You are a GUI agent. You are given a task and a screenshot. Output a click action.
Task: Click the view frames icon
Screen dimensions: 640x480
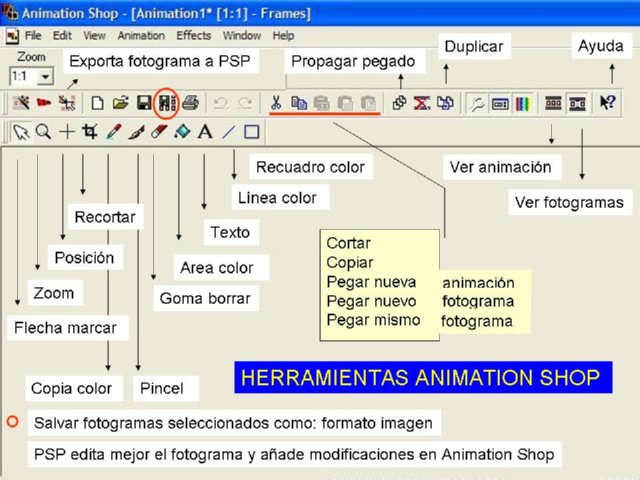(x=577, y=104)
